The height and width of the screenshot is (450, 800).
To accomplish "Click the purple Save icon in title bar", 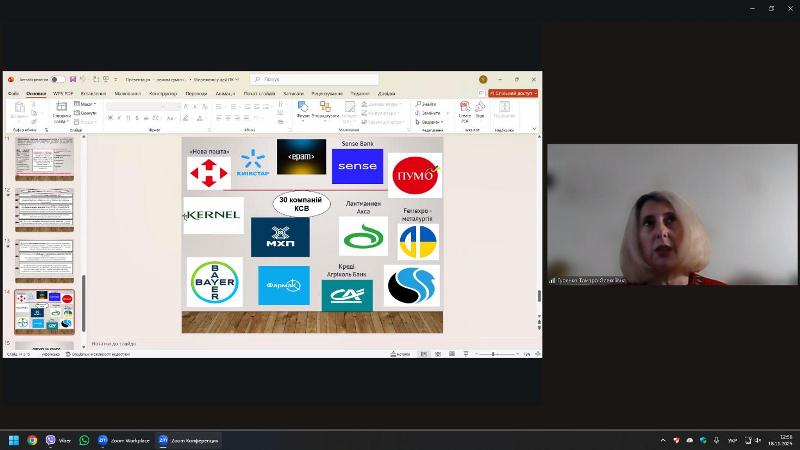I will coord(73,80).
